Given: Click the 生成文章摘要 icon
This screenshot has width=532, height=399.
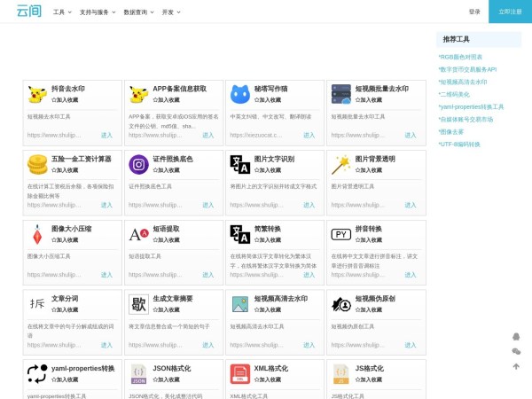Looking at the screenshot, I should [x=139, y=304].
